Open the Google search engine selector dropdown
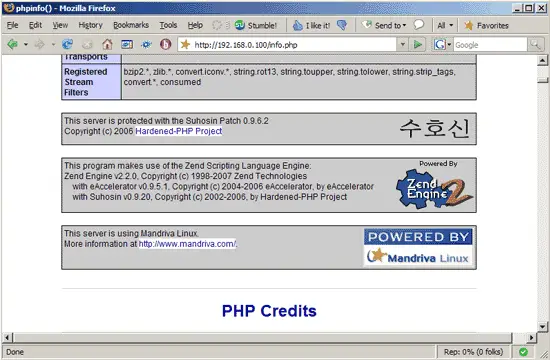550x360 pixels. point(442,45)
